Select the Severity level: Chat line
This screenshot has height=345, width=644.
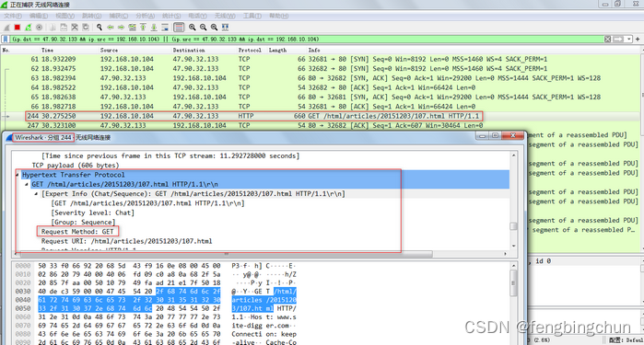click(x=92, y=213)
